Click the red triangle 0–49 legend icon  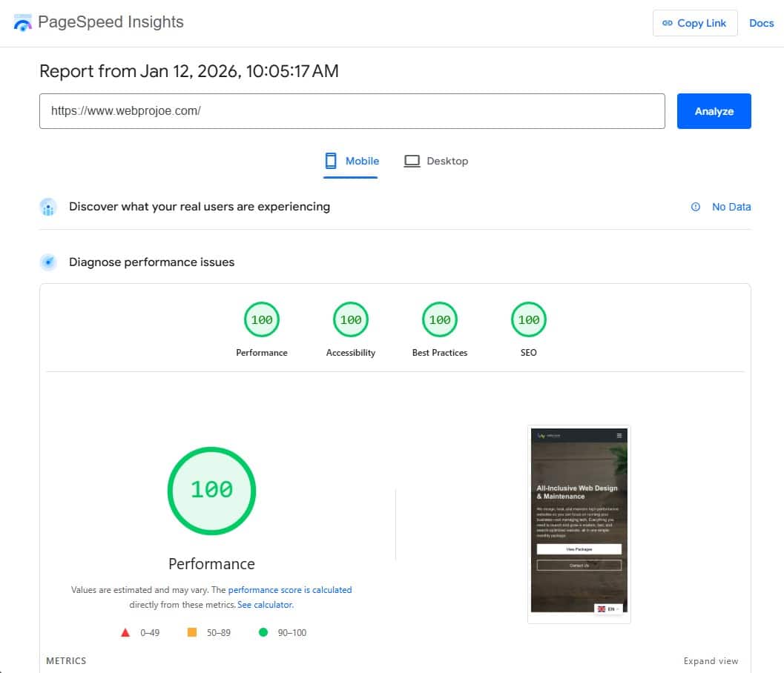point(125,632)
